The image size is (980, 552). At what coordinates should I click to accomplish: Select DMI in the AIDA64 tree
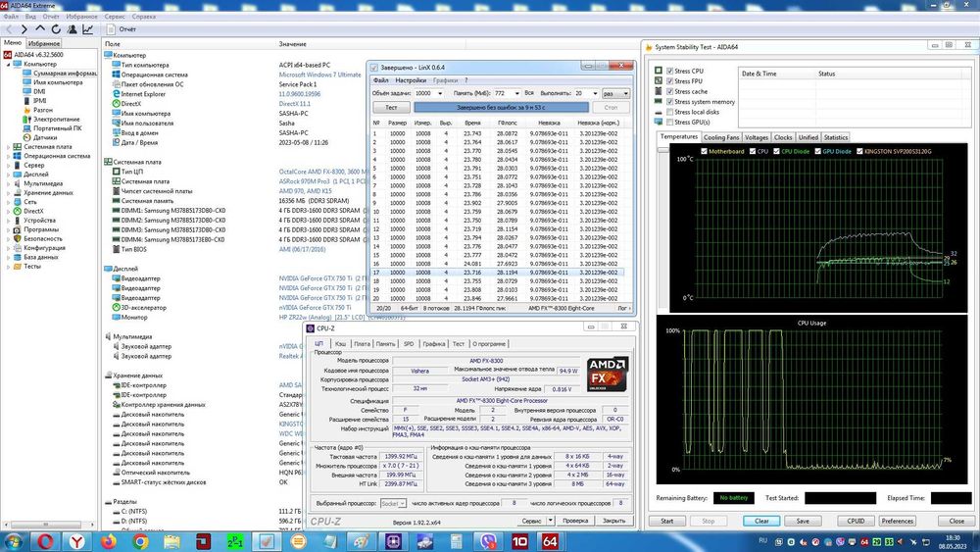pyautogui.click(x=39, y=91)
